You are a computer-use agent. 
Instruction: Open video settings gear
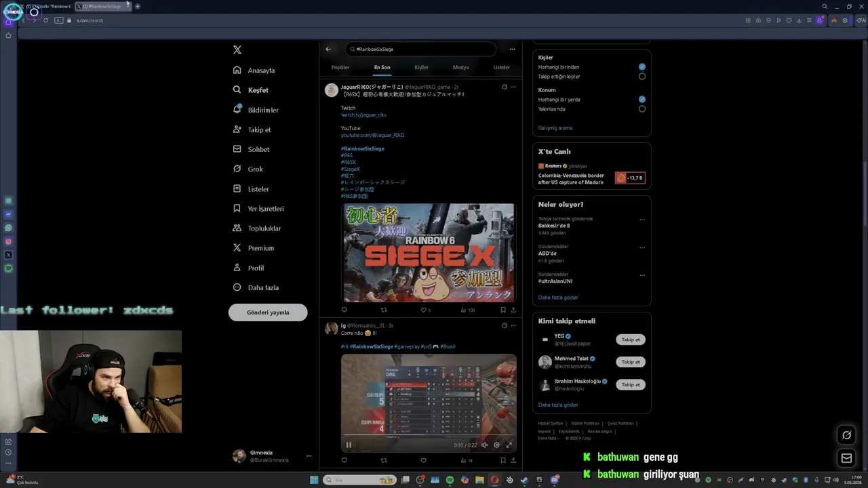[x=496, y=445]
